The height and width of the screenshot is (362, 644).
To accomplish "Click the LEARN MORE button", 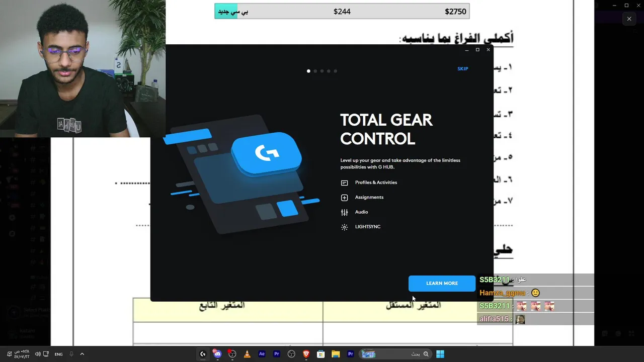I will coord(442,283).
